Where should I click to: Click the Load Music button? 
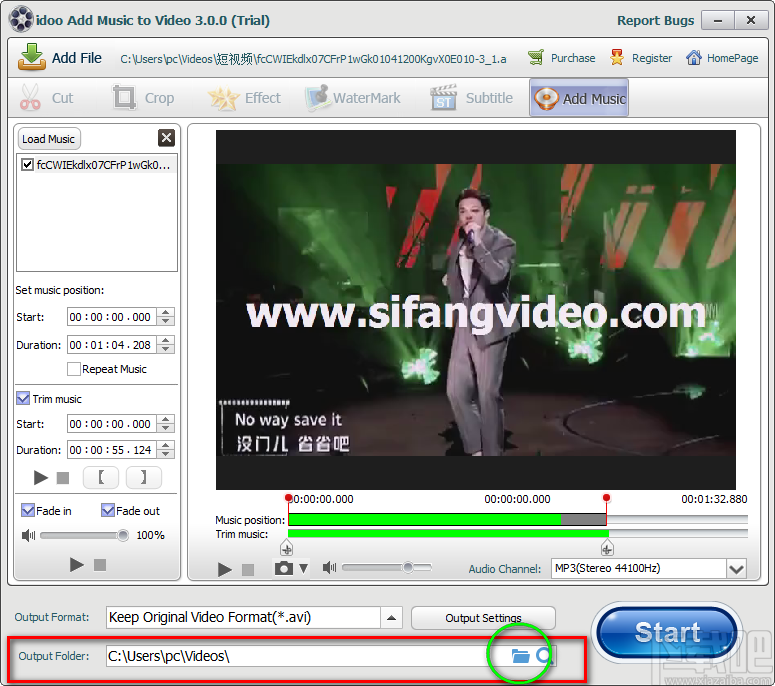(48, 139)
